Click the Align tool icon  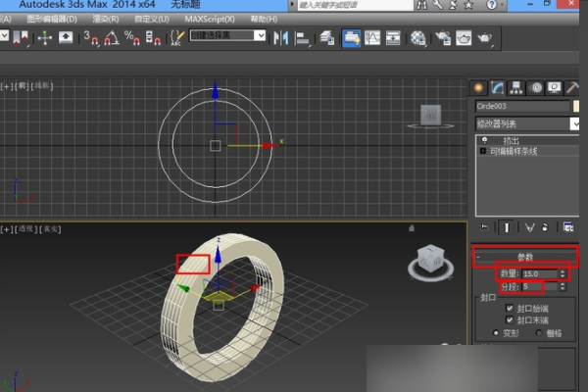coord(302,38)
